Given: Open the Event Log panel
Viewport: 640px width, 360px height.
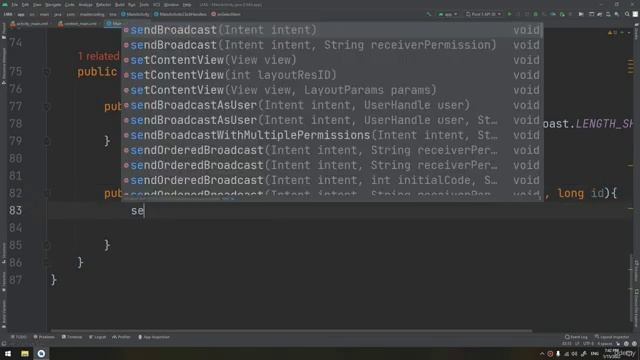Looking at the screenshot, I should (x=576, y=337).
